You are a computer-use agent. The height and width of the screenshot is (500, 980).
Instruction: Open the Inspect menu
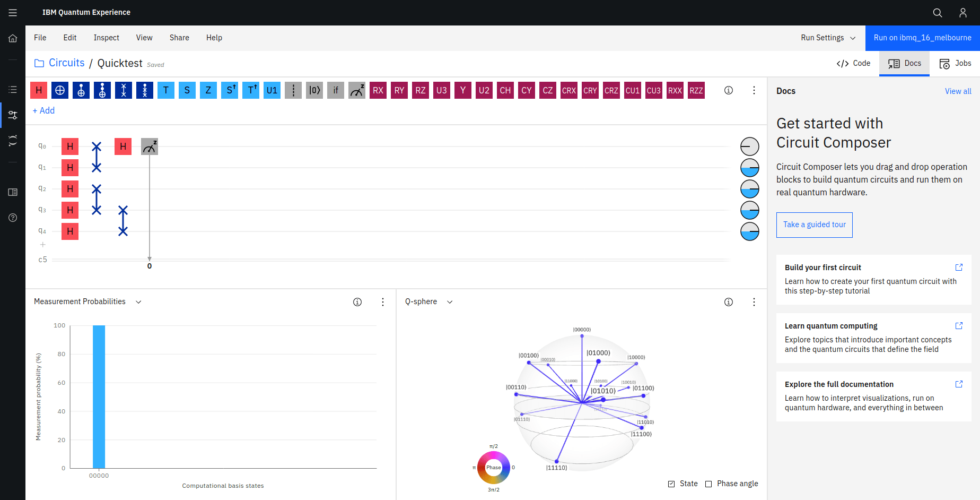106,38
